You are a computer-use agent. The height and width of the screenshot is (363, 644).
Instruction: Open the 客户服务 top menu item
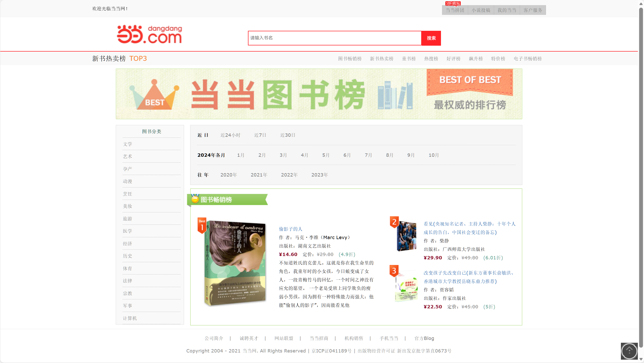click(533, 10)
